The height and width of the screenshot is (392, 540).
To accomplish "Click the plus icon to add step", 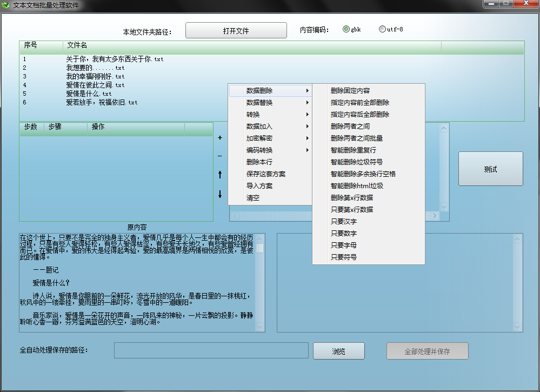I will 220,138.
